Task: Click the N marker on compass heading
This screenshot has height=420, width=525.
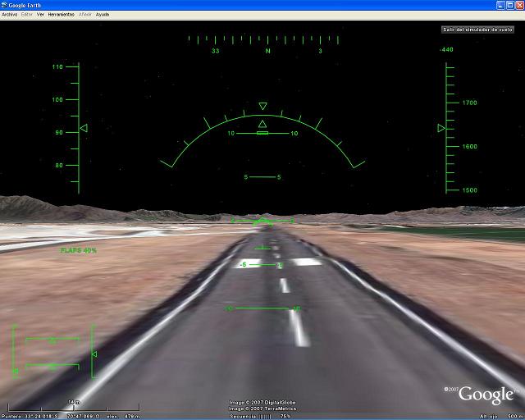Action: (x=267, y=51)
